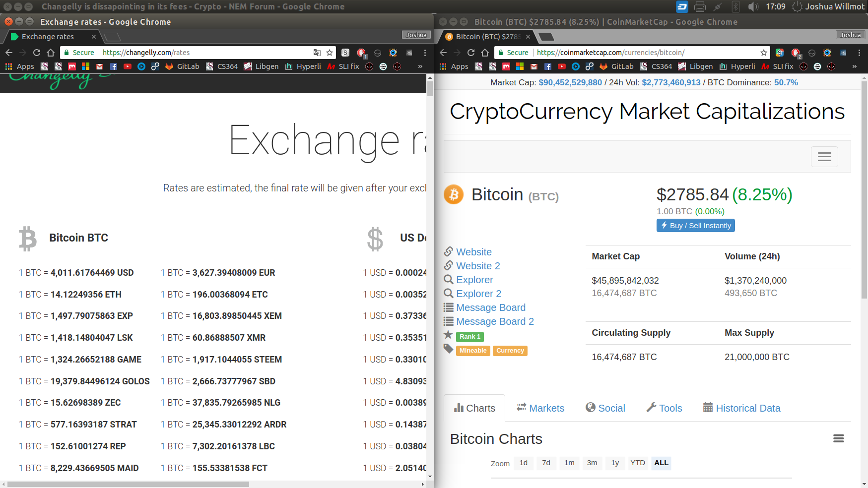This screenshot has width=868, height=488.
Task: Click home icon in CoinMarketCap window
Action: coord(485,53)
